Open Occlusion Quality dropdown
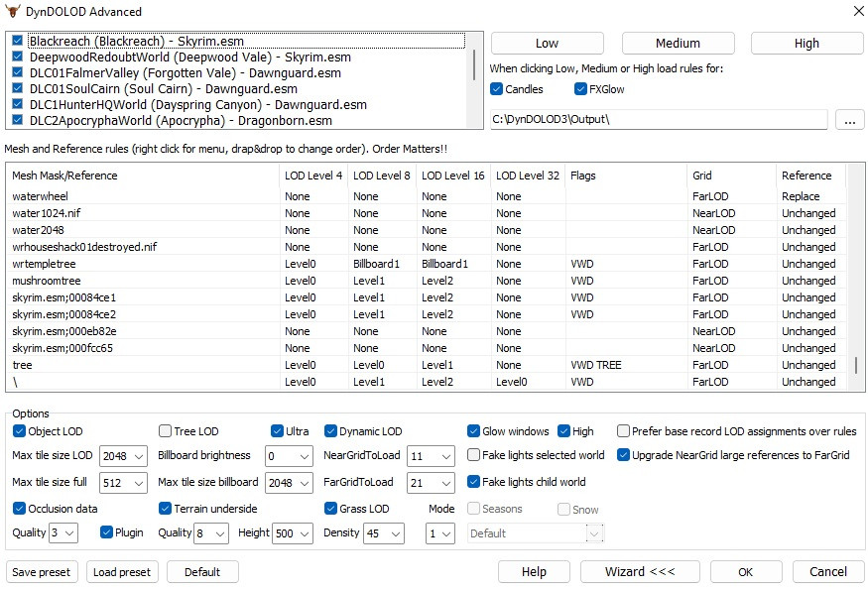The image size is (868, 589). coord(63,533)
